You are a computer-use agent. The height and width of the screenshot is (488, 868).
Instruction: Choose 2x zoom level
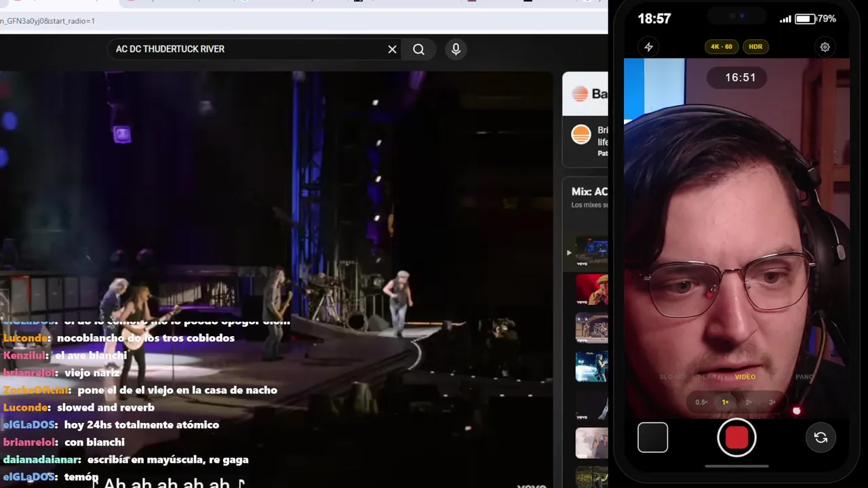click(749, 402)
